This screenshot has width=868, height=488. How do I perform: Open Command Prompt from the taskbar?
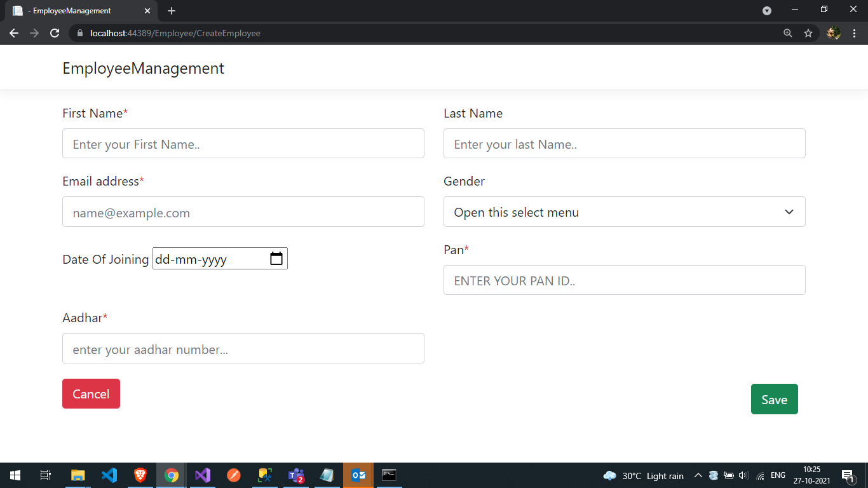389,475
